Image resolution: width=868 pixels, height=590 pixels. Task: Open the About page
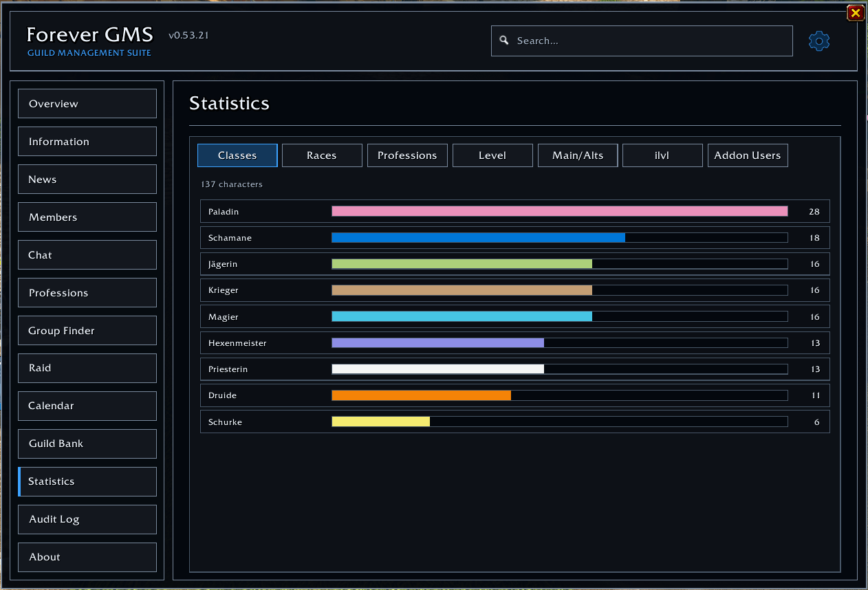point(87,557)
